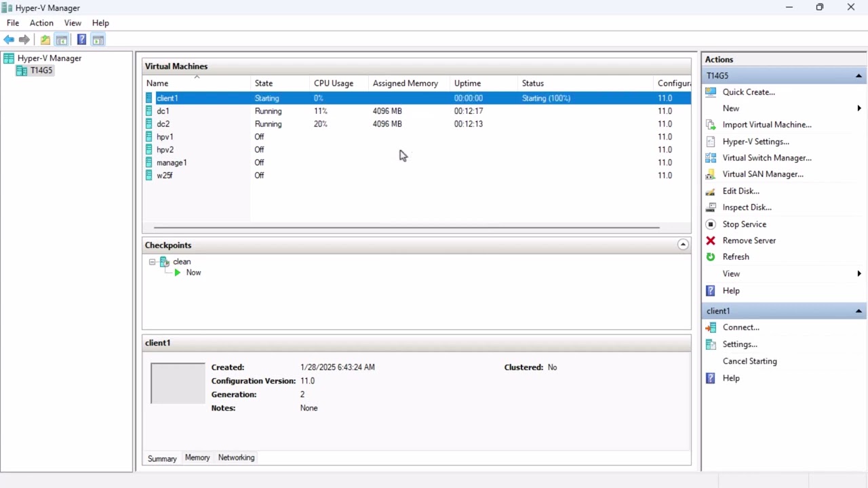Click the Back arrow toolbar icon
This screenshot has height=488, width=868.
(x=9, y=39)
